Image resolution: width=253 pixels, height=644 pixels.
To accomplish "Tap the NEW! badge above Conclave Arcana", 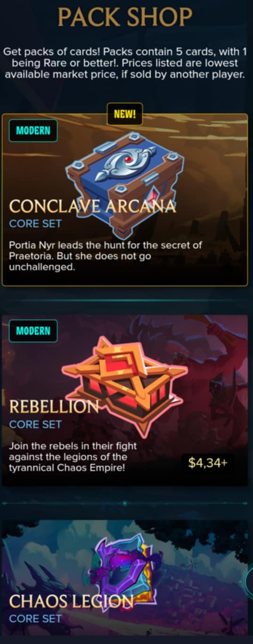I will [x=125, y=114].
